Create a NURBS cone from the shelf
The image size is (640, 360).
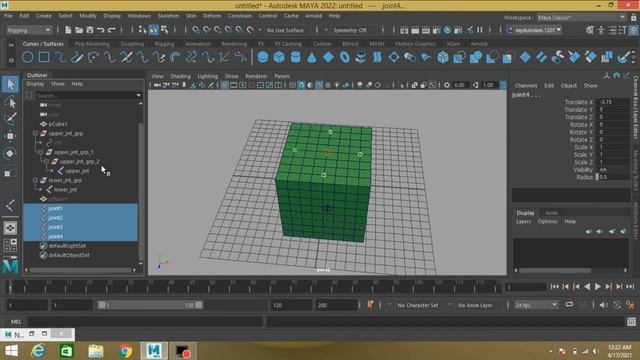312,57
